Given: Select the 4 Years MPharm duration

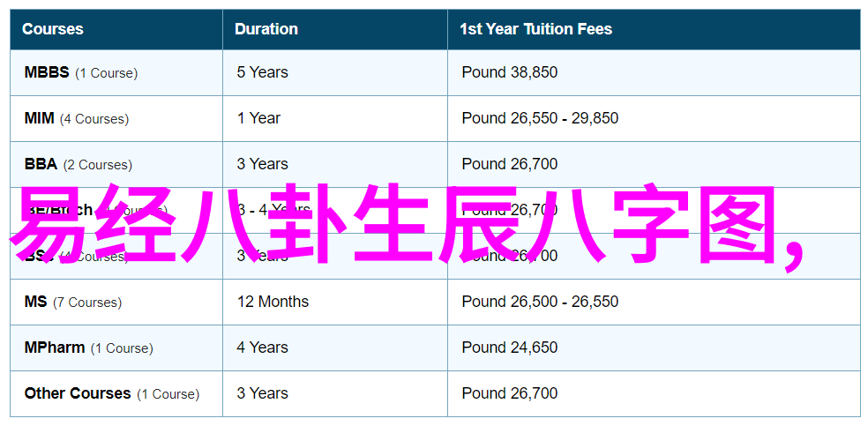Looking at the screenshot, I should tap(262, 348).
